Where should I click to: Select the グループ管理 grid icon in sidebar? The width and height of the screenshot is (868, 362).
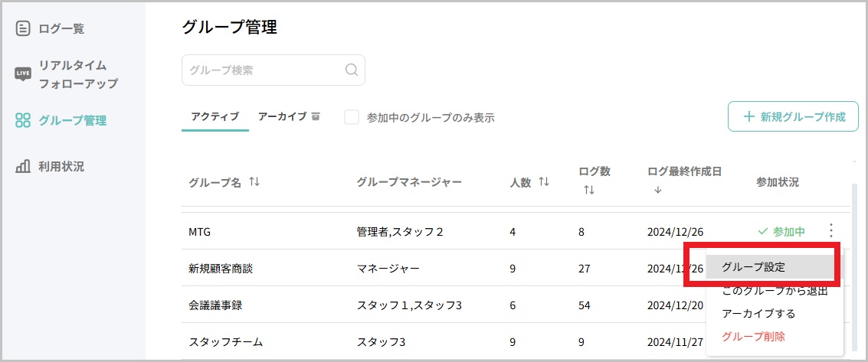coord(23,120)
